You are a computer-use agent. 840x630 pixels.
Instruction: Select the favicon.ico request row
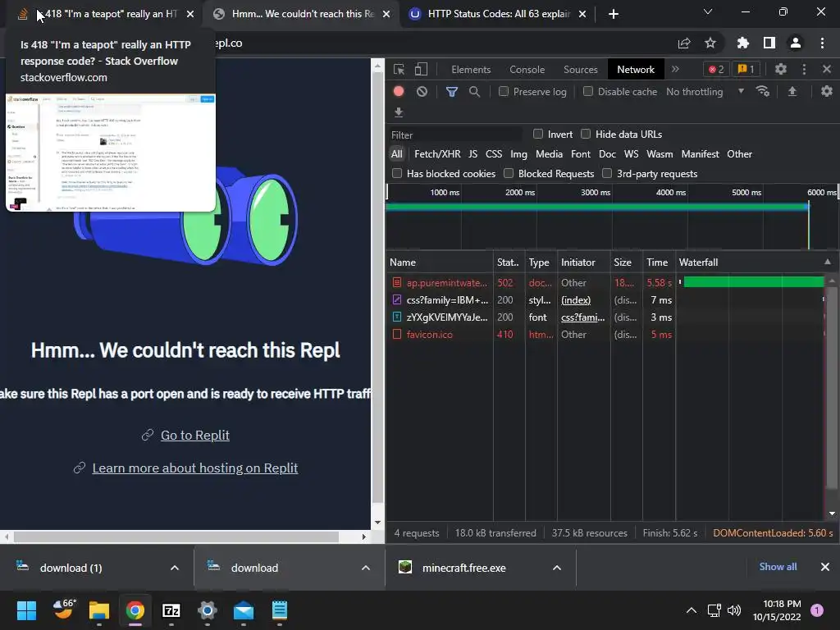click(605, 335)
